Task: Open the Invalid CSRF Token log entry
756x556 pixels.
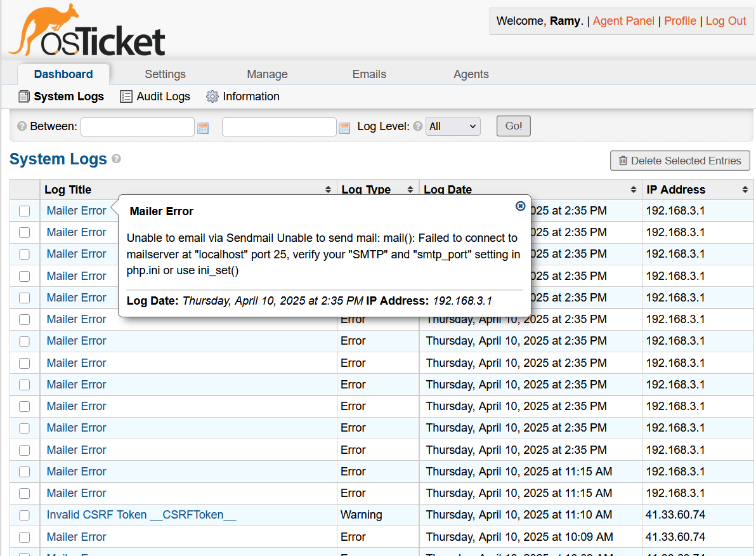Action: pyautogui.click(x=141, y=515)
